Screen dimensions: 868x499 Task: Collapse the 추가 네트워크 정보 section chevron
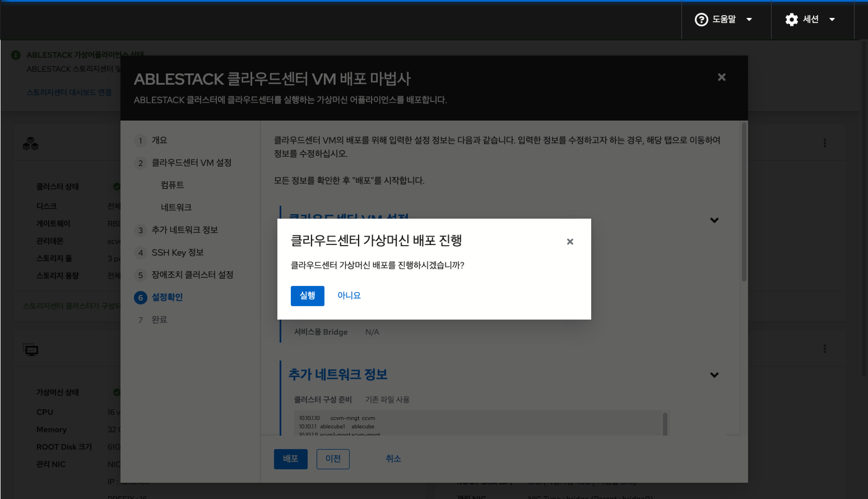714,375
